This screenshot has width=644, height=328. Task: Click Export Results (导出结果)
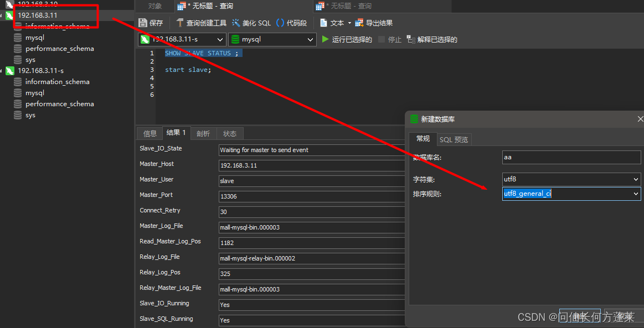pos(374,23)
